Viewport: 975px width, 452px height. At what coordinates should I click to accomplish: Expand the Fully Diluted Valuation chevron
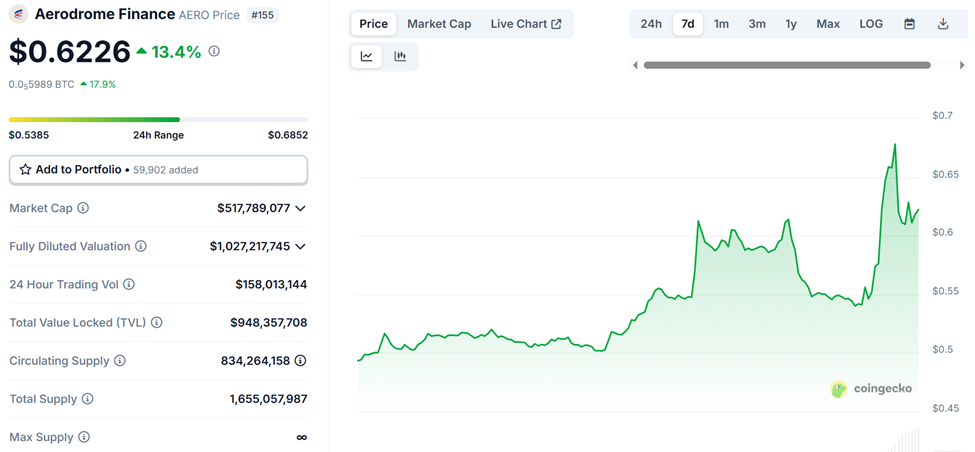(x=300, y=246)
